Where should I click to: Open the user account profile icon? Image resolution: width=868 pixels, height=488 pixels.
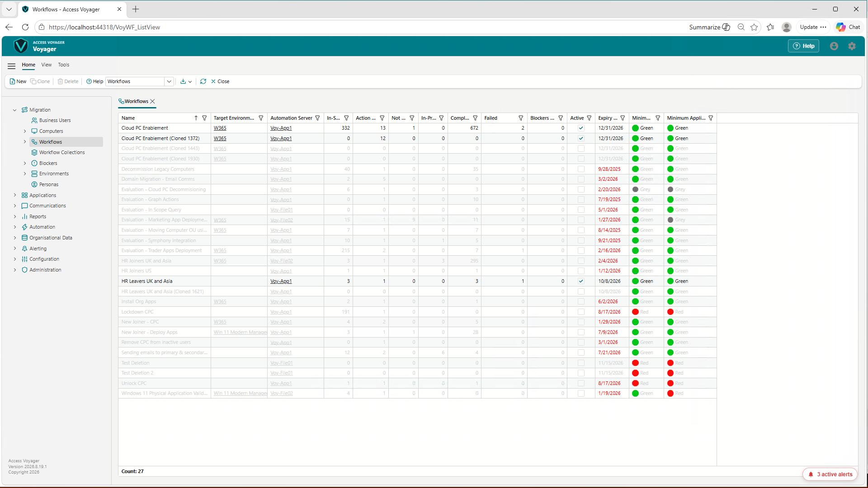coord(834,46)
